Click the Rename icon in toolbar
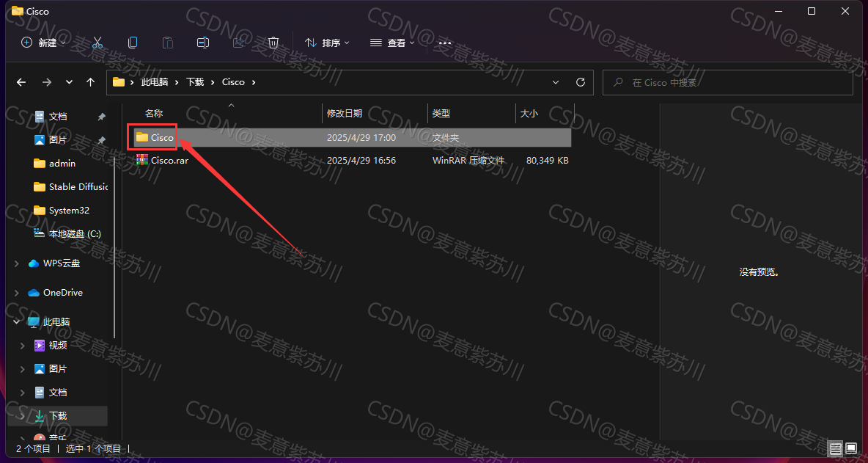The height and width of the screenshot is (463, 868). [x=203, y=43]
